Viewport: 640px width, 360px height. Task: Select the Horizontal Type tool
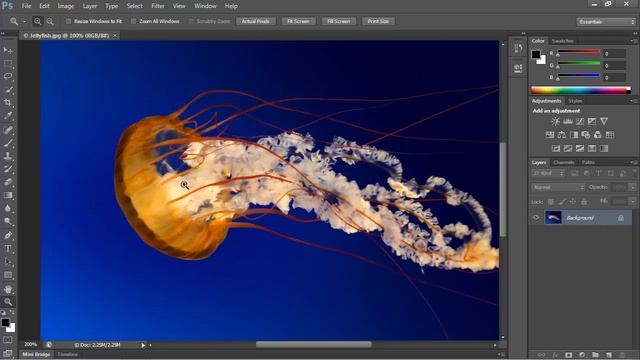8,249
